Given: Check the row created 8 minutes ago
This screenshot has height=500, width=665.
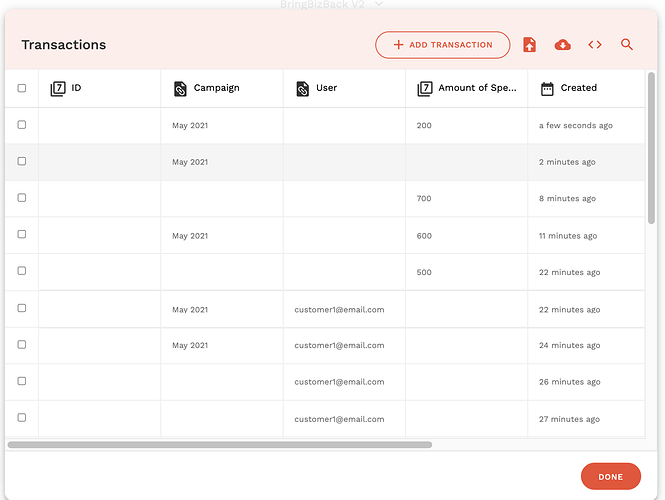Looking at the screenshot, I should coord(22,198).
